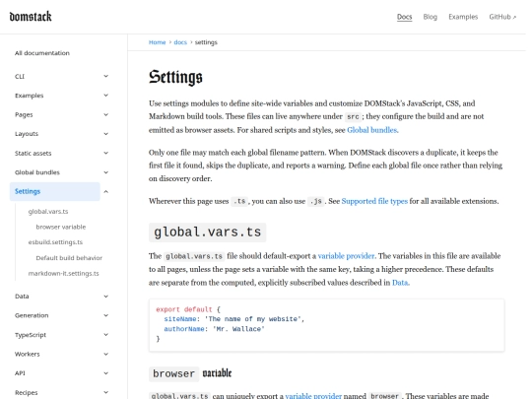The image size is (532, 399).
Task: Go to the Blog page
Action: pyautogui.click(x=430, y=17)
